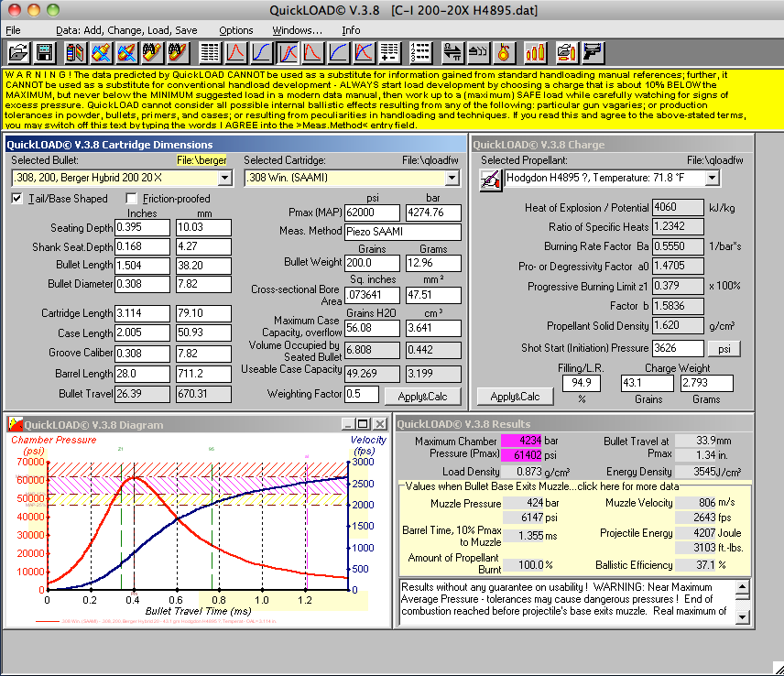Click the table with plus-minus toolbar icon
This screenshot has height=676, width=784.
tap(389, 52)
